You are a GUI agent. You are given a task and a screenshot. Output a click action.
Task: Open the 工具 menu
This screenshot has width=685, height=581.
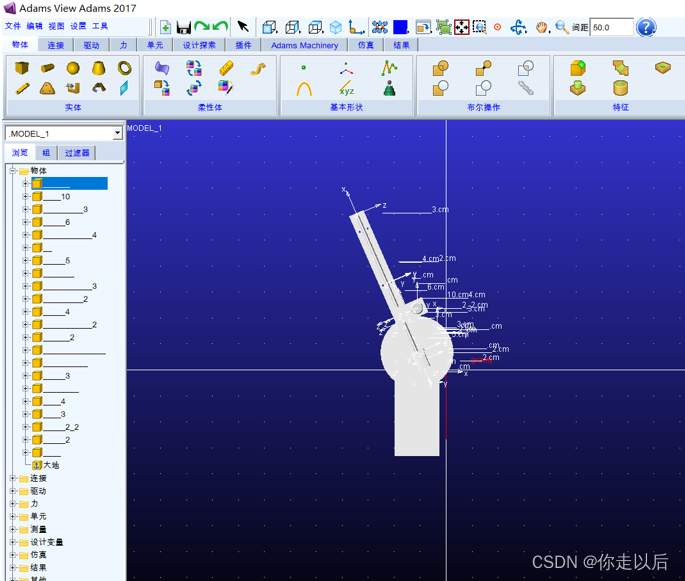pos(100,26)
